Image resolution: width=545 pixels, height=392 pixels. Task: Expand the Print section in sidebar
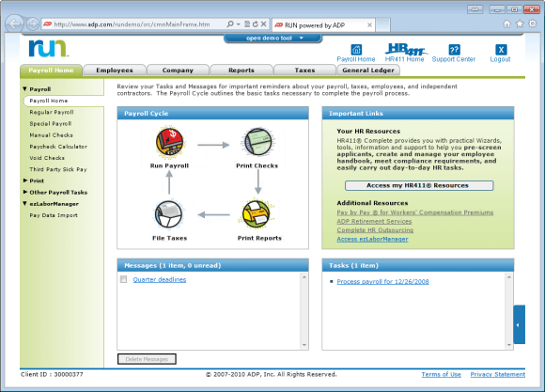(x=25, y=180)
